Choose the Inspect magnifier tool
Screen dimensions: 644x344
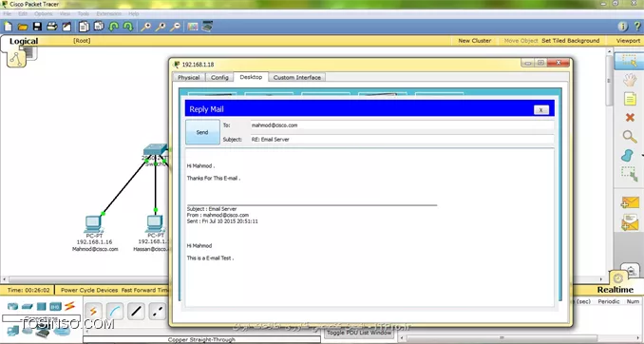coord(630,137)
